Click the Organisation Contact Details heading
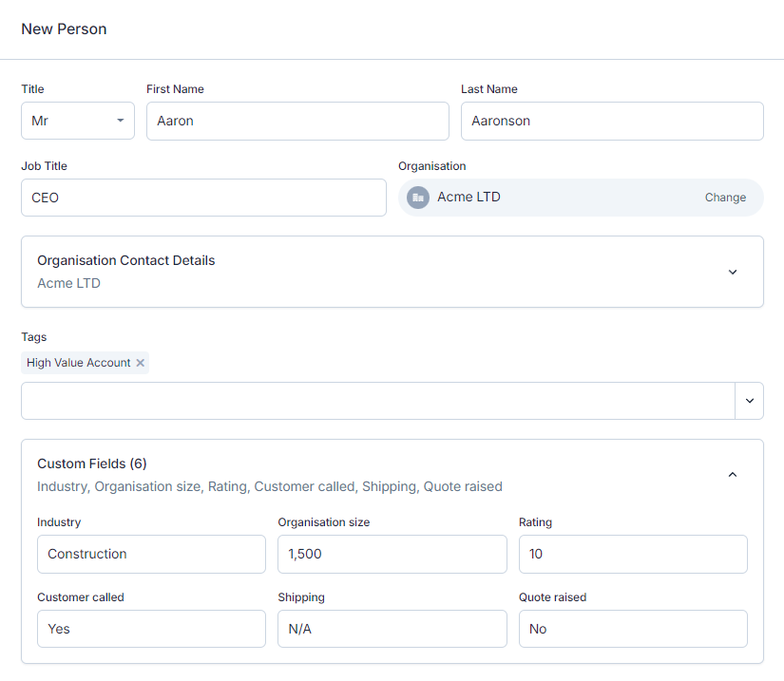 126,261
